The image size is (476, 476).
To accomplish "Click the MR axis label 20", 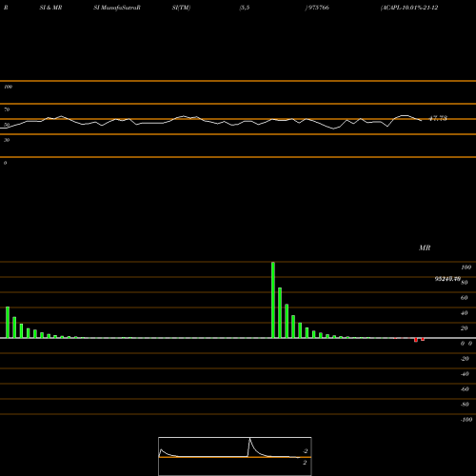I will [x=464, y=328].
